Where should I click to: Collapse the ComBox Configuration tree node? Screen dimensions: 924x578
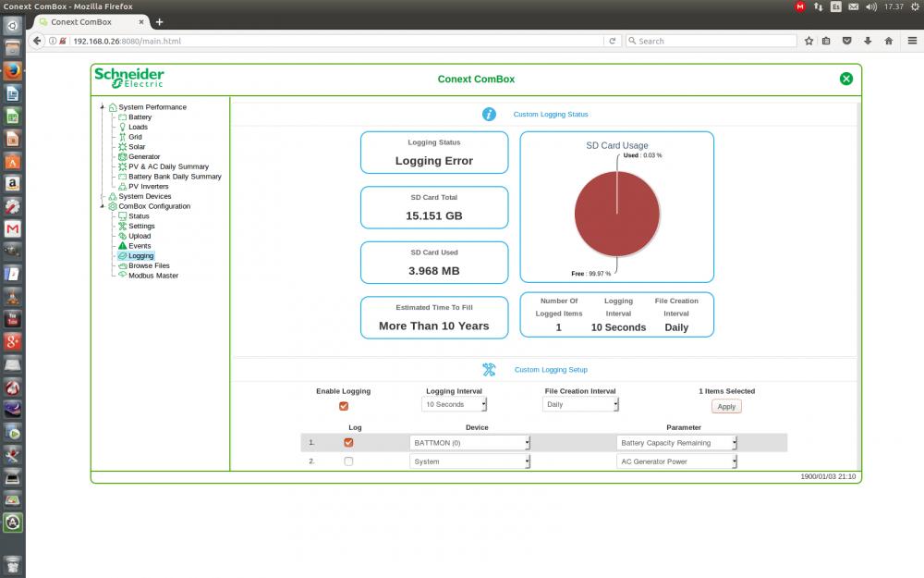[x=103, y=206]
